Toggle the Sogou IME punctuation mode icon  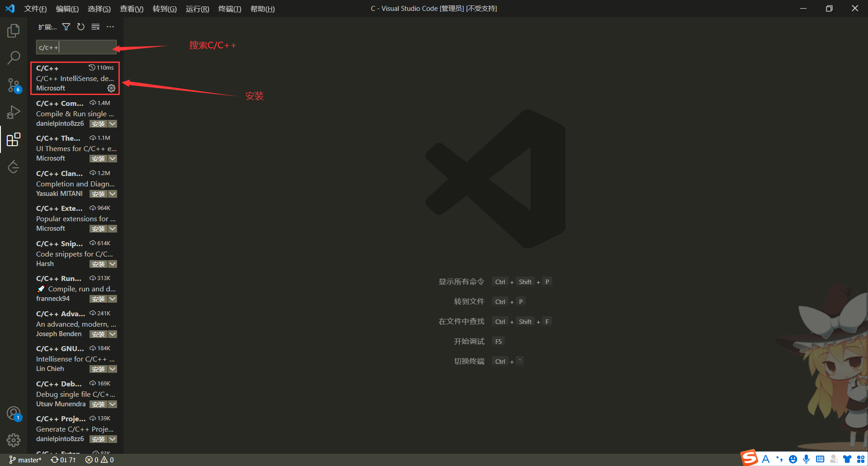(x=779, y=459)
